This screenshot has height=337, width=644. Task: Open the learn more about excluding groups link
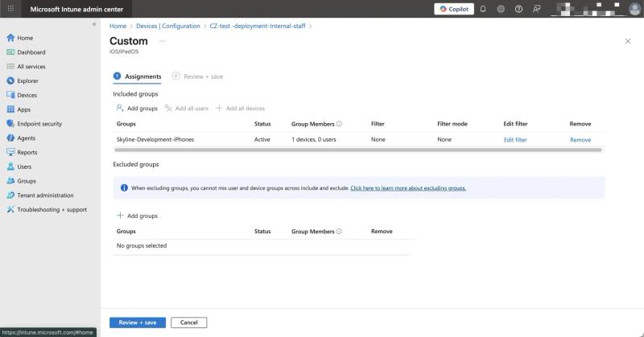(408, 188)
